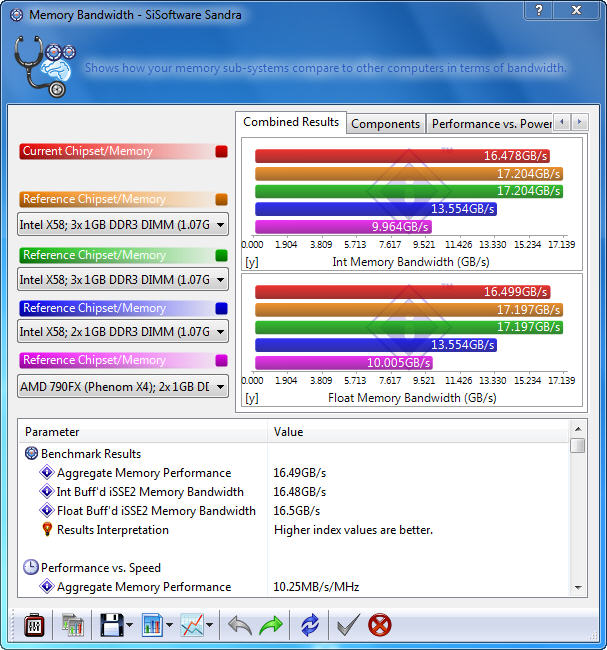Open the orange reference Intel X58 3x1GB dropdown
This screenshot has height=650, width=607.
tap(123, 224)
